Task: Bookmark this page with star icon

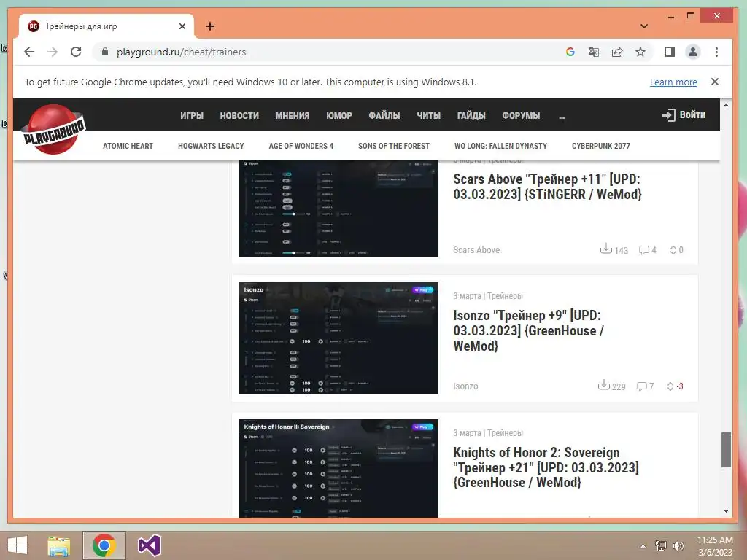Action: (x=640, y=52)
